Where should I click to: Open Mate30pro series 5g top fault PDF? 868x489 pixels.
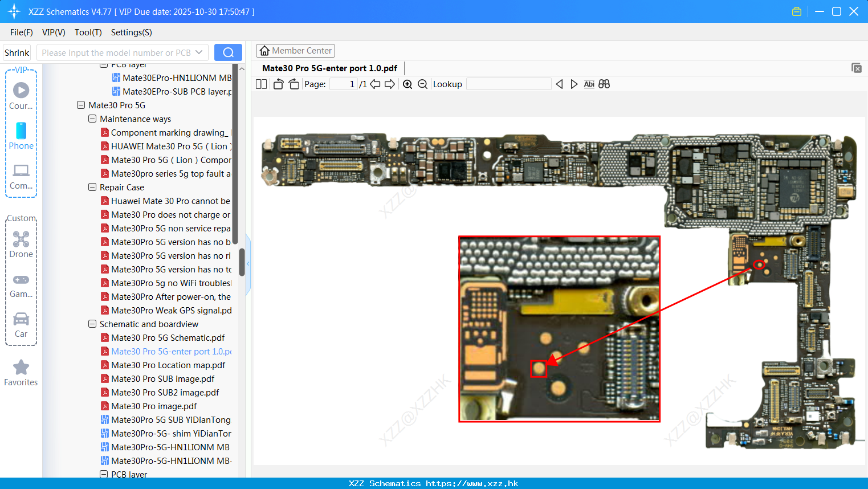pos(166,173)
